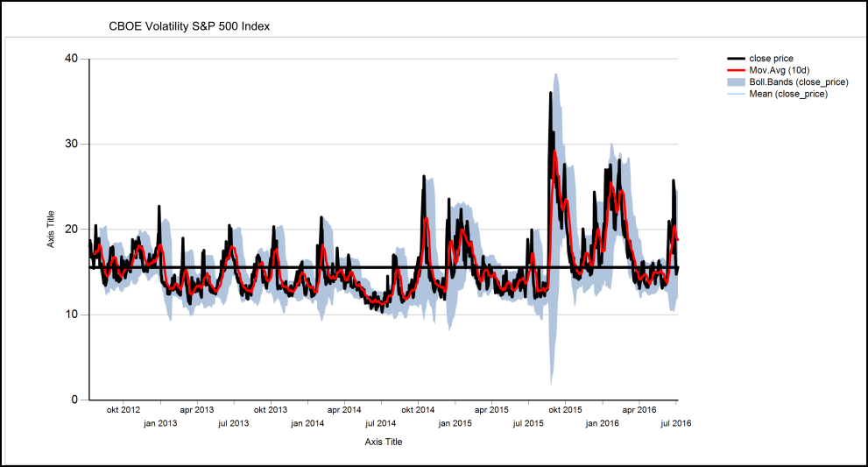The image size is (868, 467).
Task: Click the y-axis value 10
Action: pyautogui.click(x=72, y=314)
